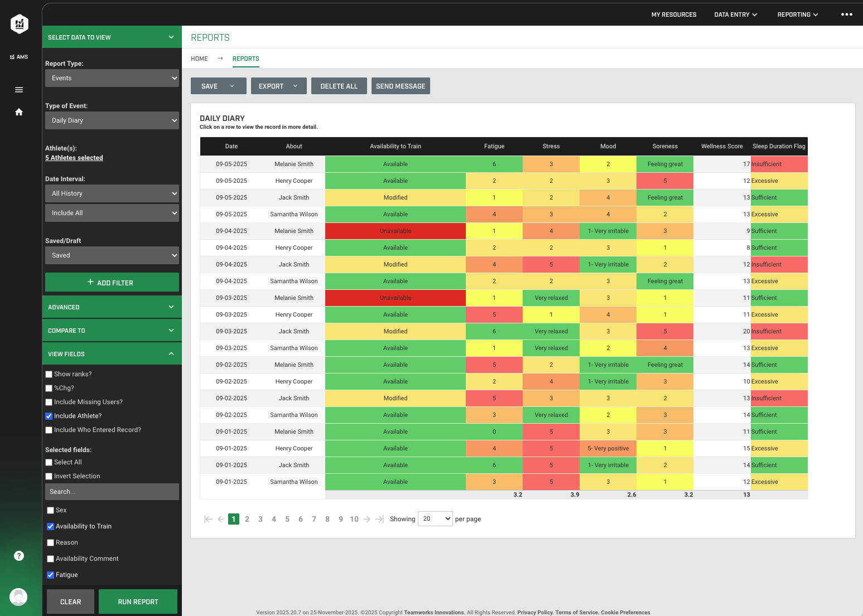The image size is (863, 616).
Task: Click the RUN REPORT button
Action: [138, 602]
